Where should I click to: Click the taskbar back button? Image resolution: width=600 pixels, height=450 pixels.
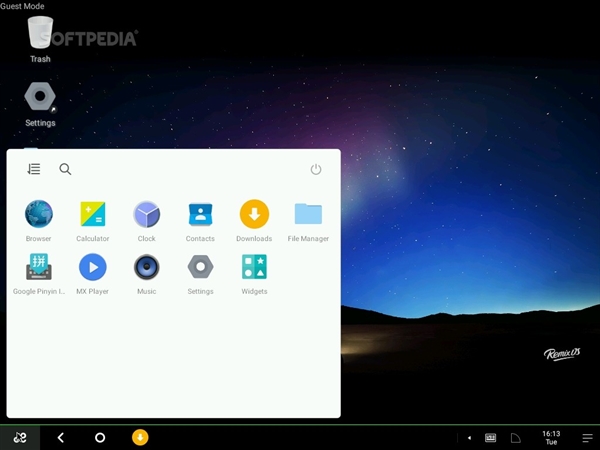pyautogui.click(x=60, y=437)
